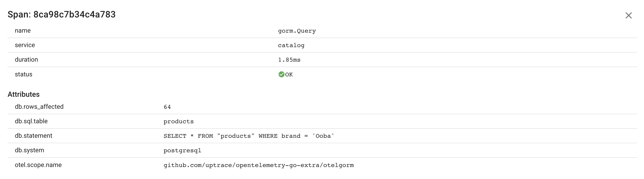Click the rows affected value 64
This screenshot has height=179, width=644.
pos(167,107)
